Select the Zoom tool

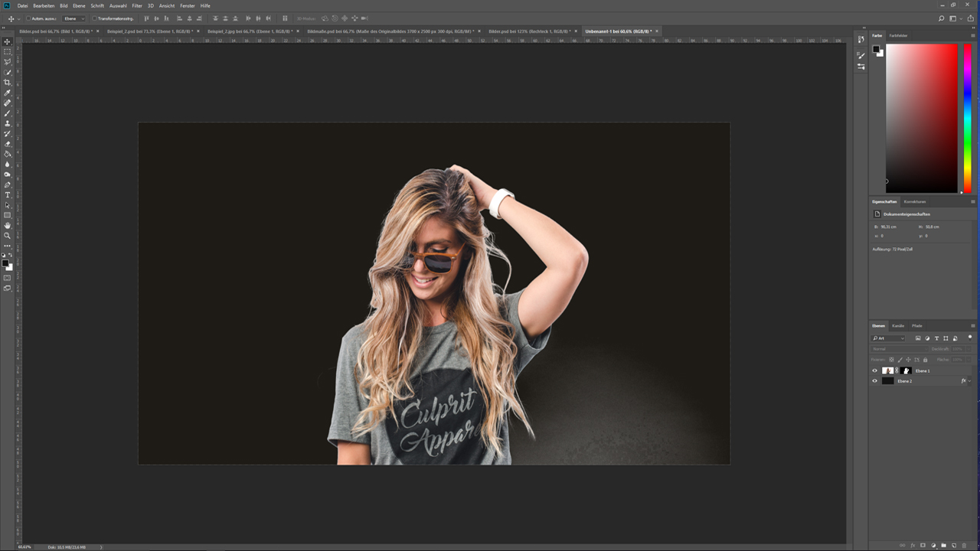(x=8, y=236)
